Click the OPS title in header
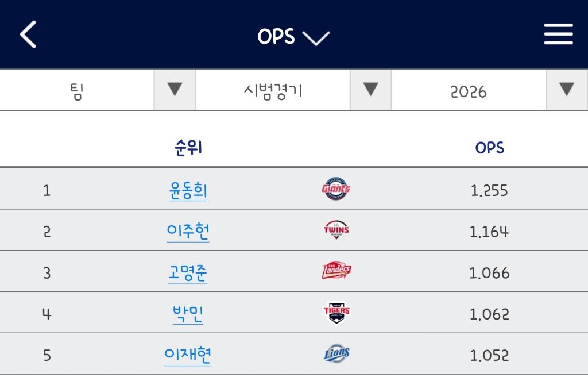 (x=276, y=37)
